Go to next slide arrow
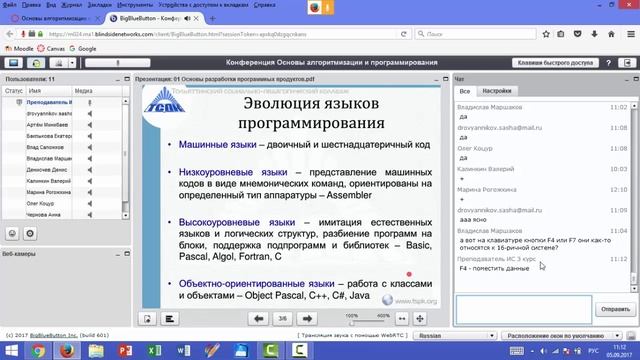Image resolution: width=640 pixels, height=360 pixels. tap(307, 319)
